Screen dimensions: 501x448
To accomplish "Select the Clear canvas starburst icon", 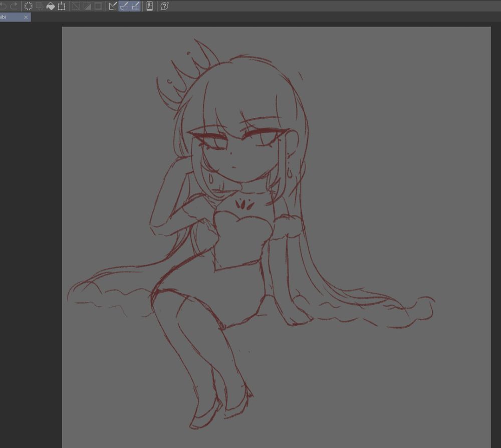I will [28, 6].
